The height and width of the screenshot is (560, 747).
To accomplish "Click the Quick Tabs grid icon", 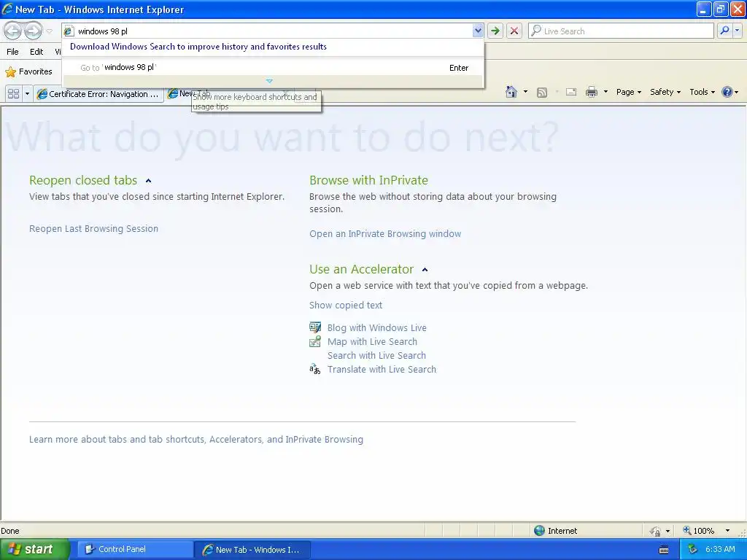I will coord(13,94).
